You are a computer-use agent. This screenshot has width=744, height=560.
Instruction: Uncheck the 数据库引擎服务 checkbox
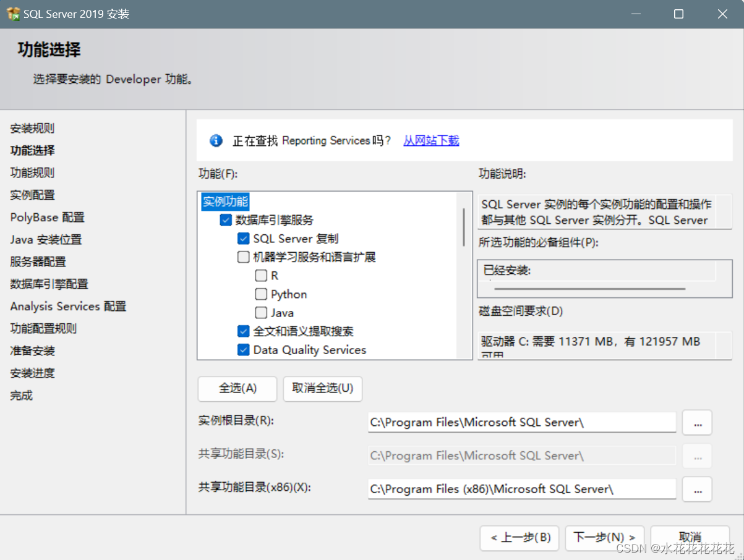[x=226, y=220]
